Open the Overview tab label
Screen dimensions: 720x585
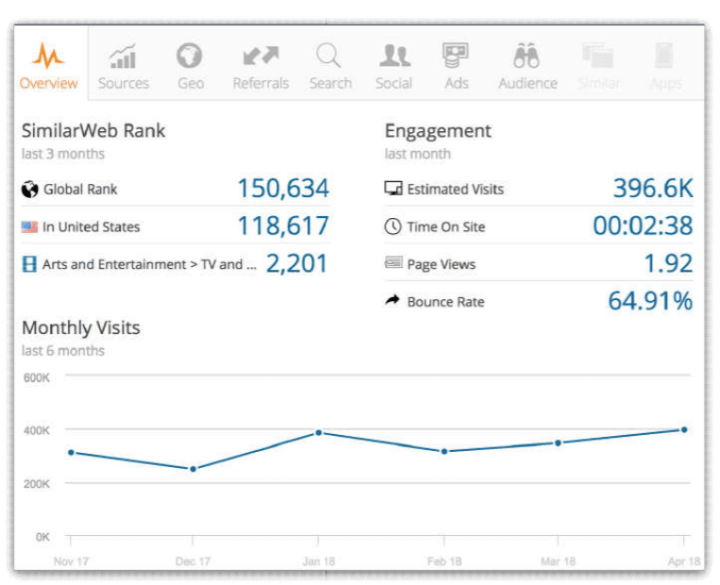pyautogui.click(x=48, y=83)
